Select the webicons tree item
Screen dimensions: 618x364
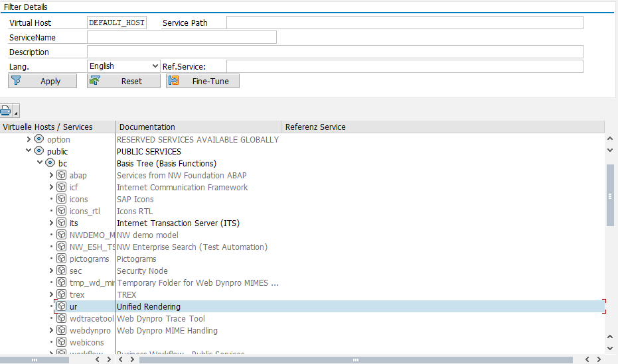coord(87,342)
